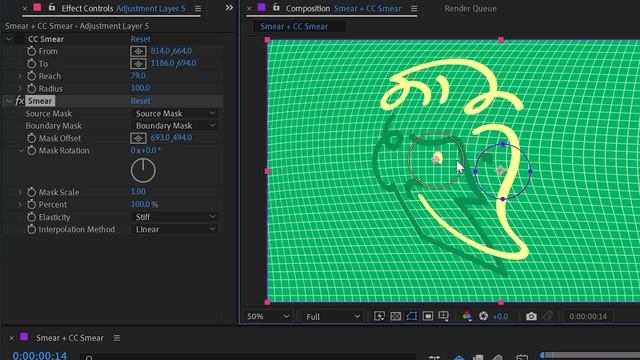Toggle stopwatch for Mask Scale
Viewport: 640px width, 360px height.
click(x=31, y=192)
